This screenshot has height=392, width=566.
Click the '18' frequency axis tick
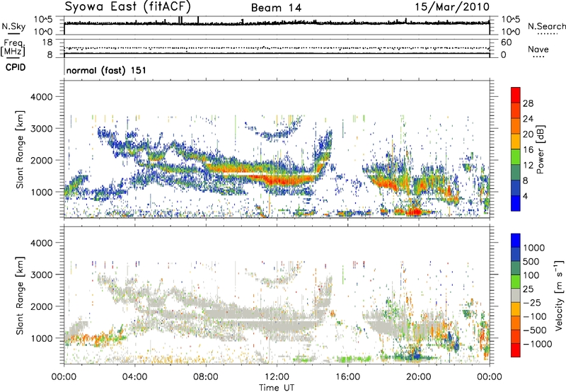[x=47, y=42]
